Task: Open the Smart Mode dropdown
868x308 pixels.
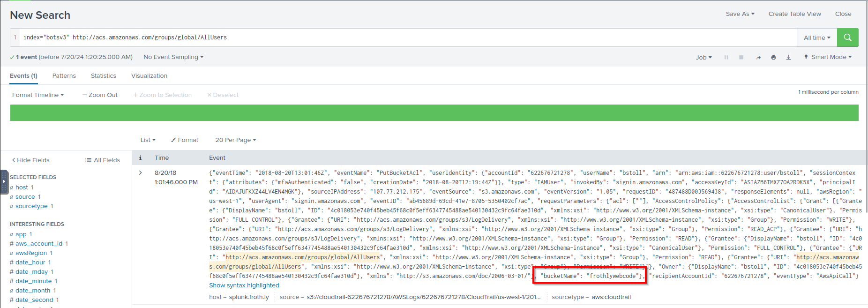Action: (x=828, y=57)
